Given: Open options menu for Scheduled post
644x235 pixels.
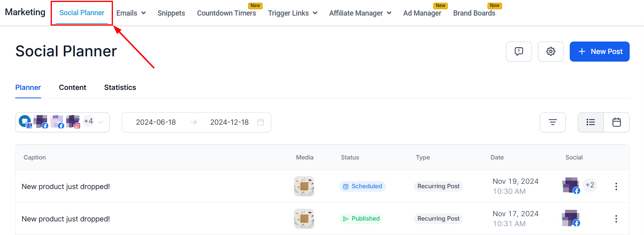Looking at the screenshot, I should tap(616, 187).
